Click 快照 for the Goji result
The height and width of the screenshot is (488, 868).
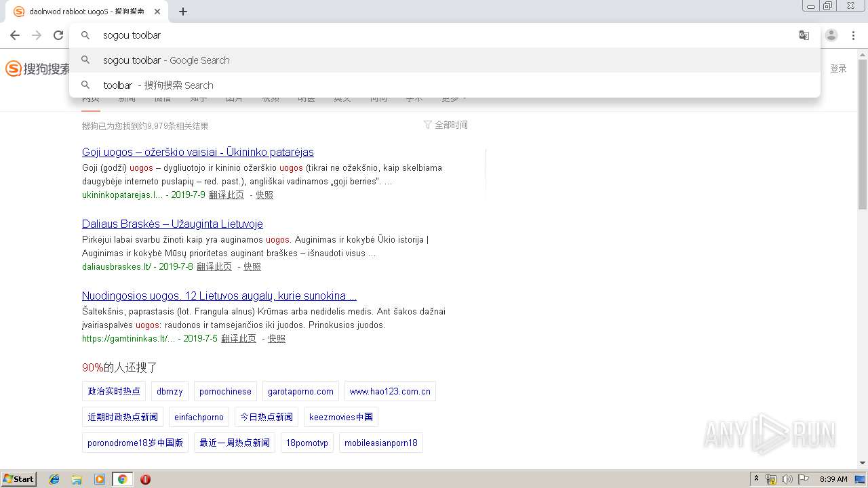tap(264, 195)
